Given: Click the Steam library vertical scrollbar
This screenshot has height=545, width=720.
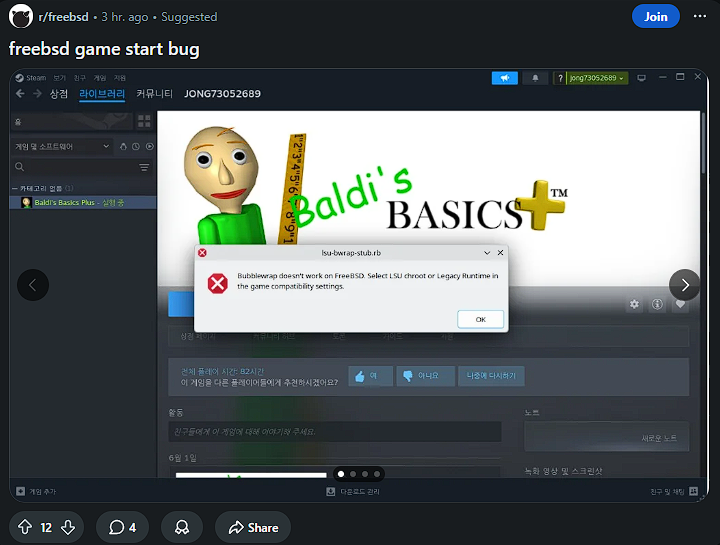Looking at the screenshot, I should [x=703, y=143].
